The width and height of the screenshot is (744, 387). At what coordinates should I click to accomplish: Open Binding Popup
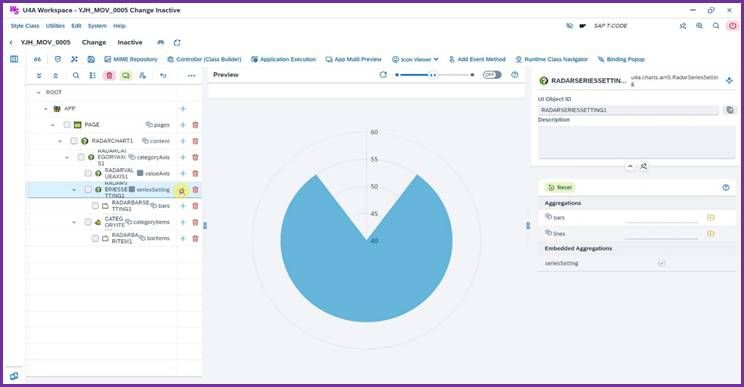coord(621,59)
